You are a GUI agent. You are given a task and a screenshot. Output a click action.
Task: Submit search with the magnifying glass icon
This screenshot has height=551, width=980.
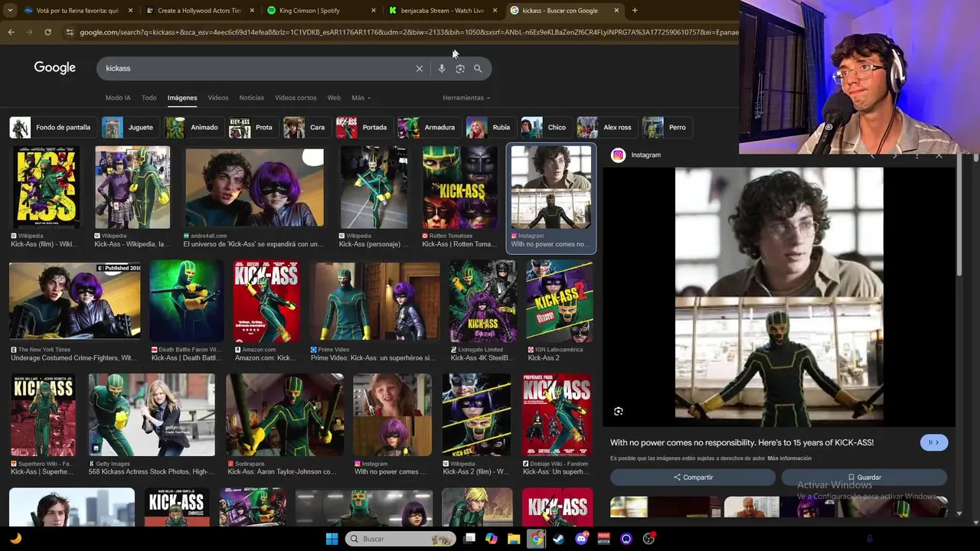tap(478, 69)
